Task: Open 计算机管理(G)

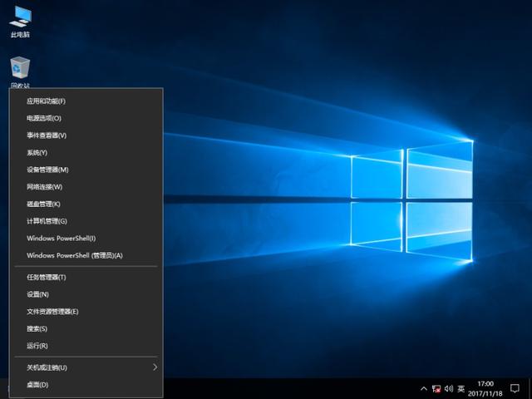Action: click(x=86, y=221)
